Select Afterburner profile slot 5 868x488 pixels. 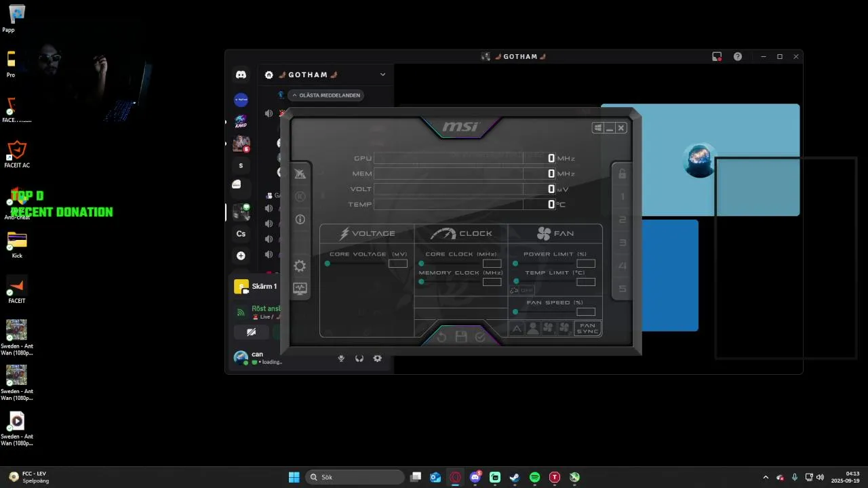(622, 289)
